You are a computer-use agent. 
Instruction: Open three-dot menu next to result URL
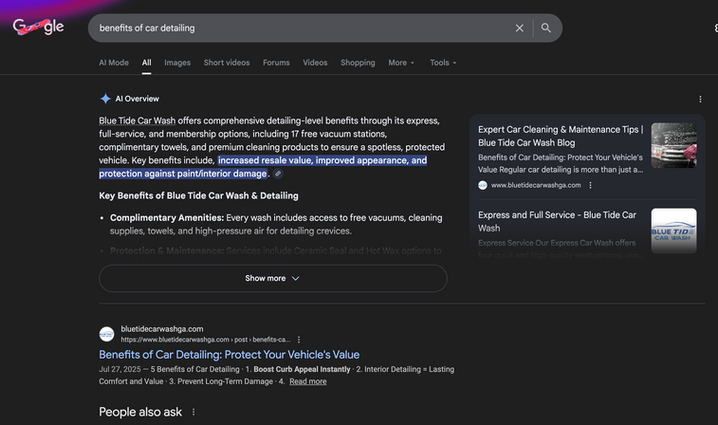coord(299,339)
